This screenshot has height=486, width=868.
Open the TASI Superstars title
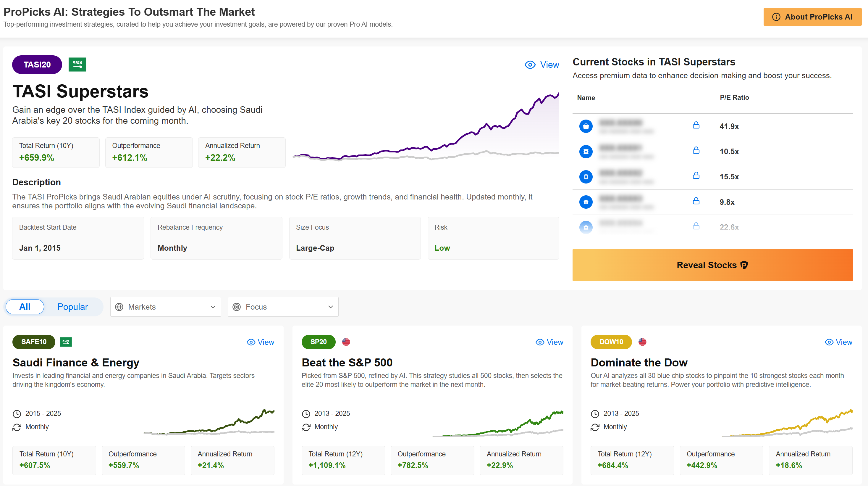(80, 91)
